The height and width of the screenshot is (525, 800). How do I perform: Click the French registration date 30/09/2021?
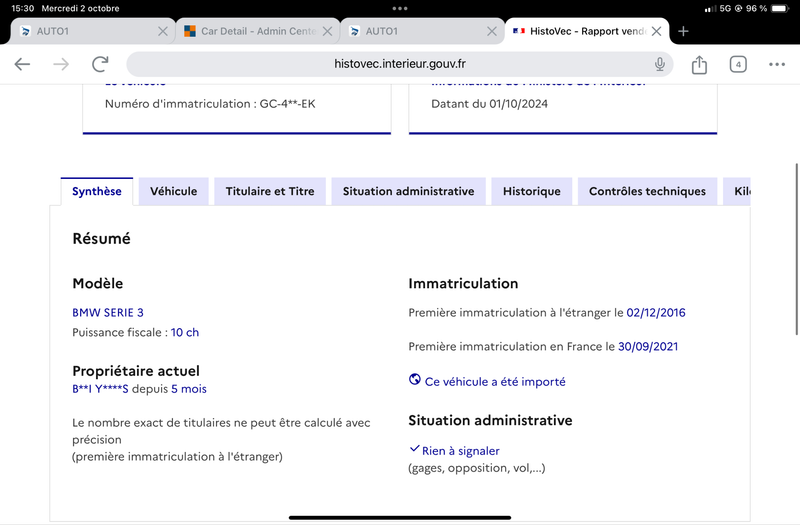pos(648,346)
